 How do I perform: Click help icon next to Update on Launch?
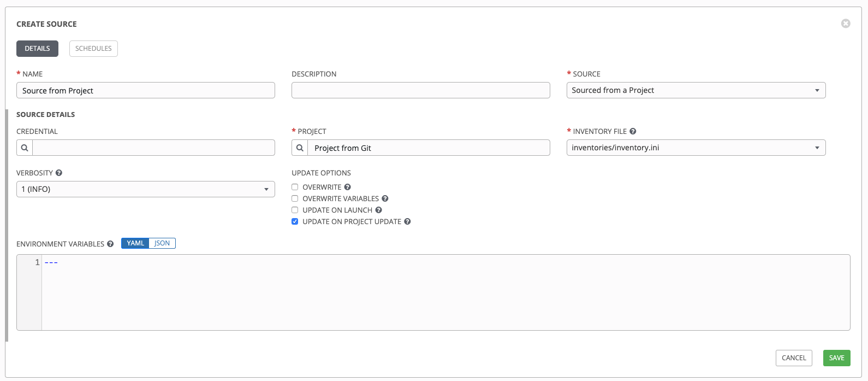pyautogui.click(x=378, y=210)
